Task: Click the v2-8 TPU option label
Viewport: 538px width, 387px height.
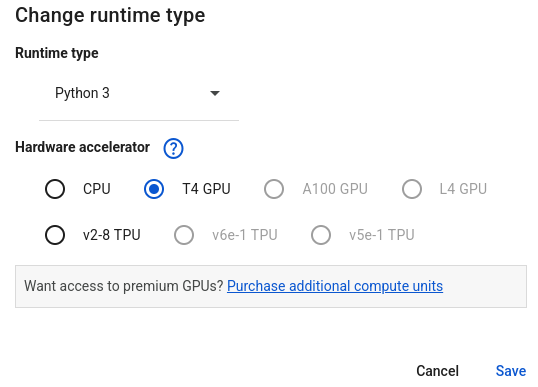Action: click(112, 235)
